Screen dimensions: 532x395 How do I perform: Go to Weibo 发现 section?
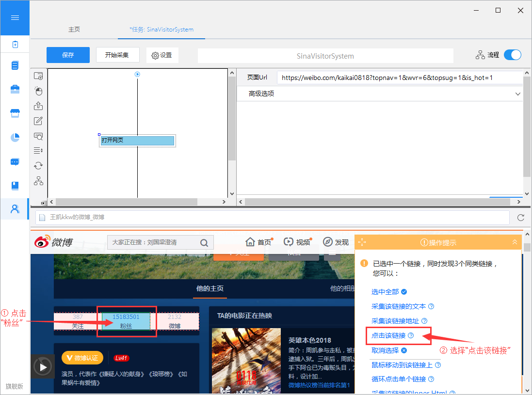click(336, 242)
